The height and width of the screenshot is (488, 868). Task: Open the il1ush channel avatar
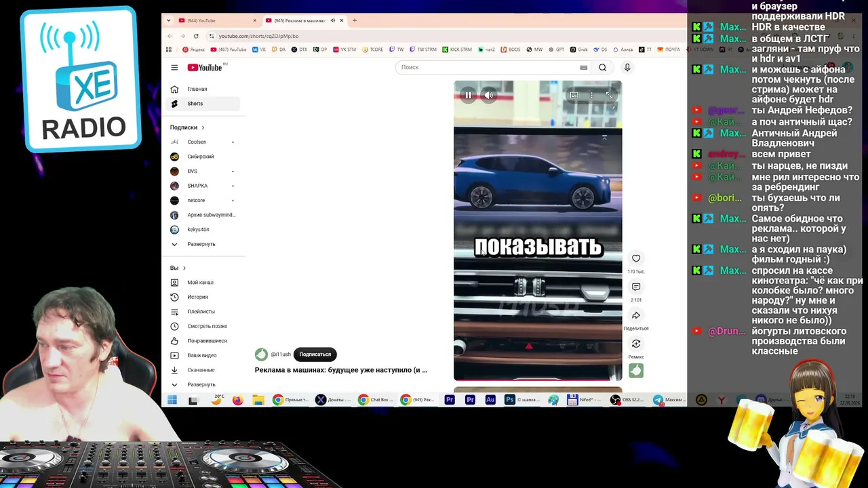(x=261, y=354)
